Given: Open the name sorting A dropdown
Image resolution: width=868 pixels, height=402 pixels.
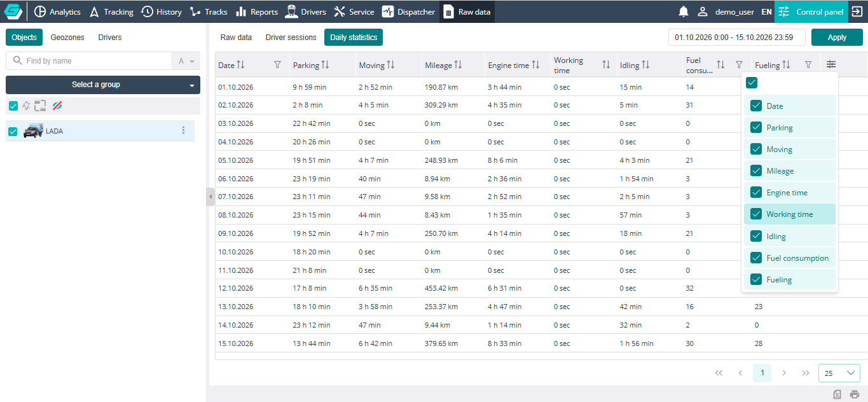Looking at the screenshot, I should coord(186,61).
